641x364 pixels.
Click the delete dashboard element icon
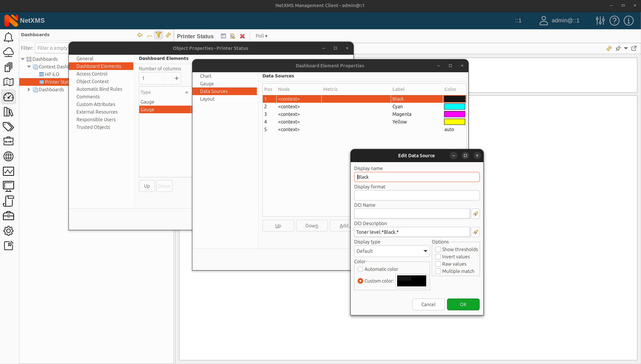[242, 36]
